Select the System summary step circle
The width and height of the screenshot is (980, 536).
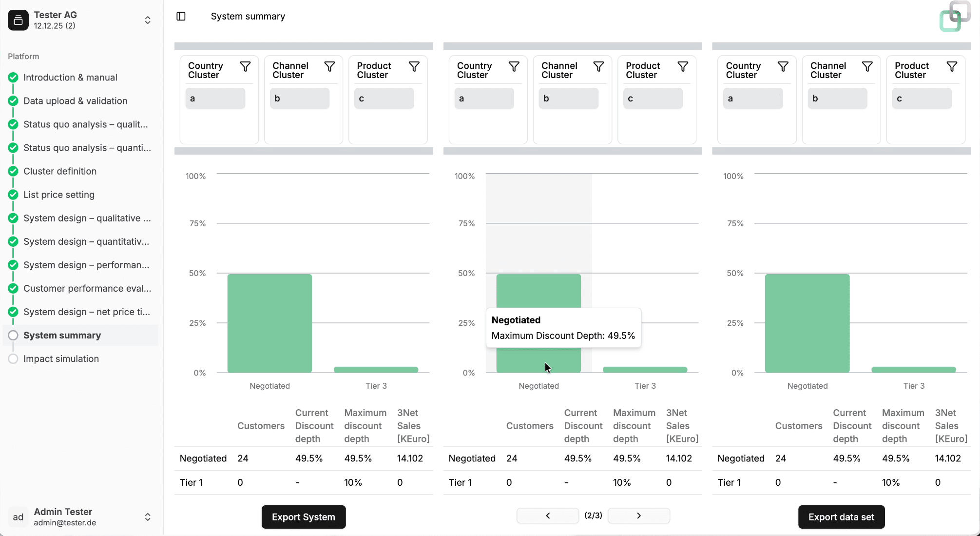pos(13,335)
